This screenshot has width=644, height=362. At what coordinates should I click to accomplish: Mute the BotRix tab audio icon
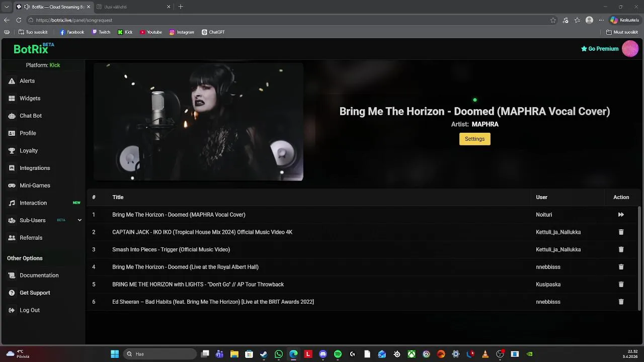27,7
